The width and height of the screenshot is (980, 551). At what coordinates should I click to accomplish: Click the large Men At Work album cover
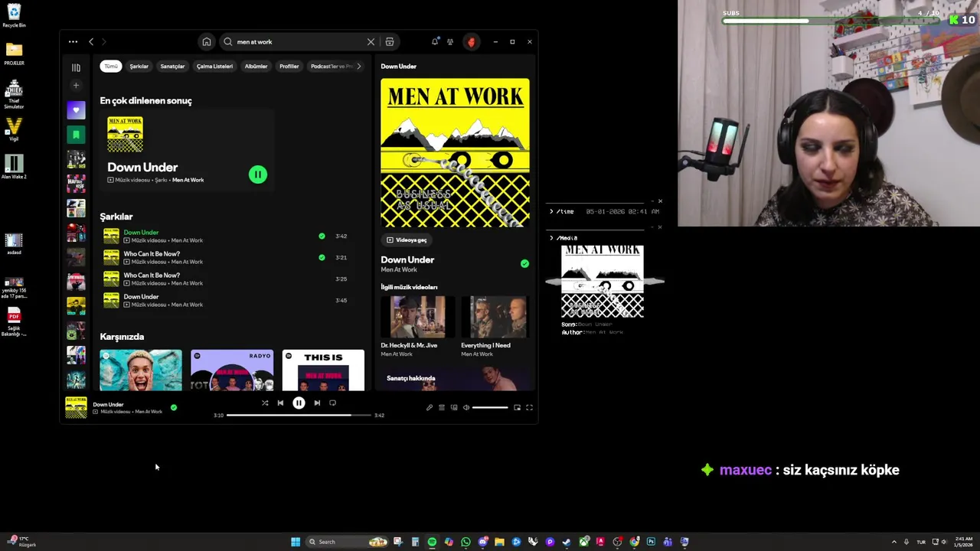point(455,152)
